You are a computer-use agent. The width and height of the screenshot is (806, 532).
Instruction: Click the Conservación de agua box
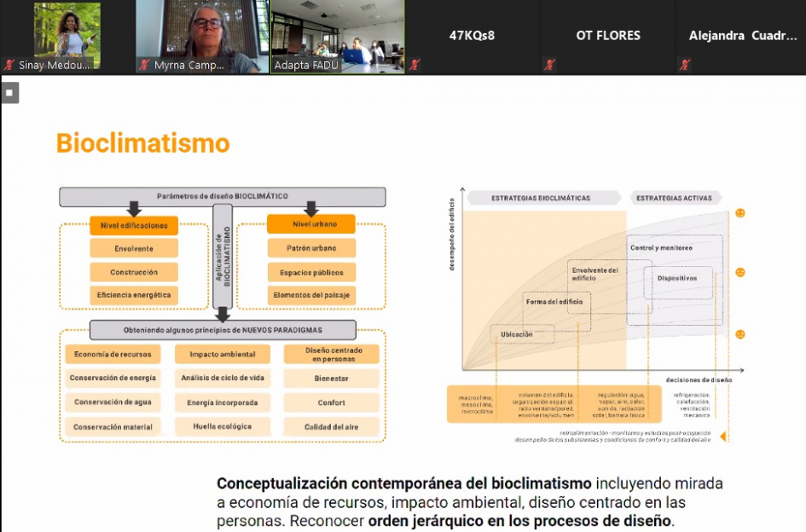[113, 402]
